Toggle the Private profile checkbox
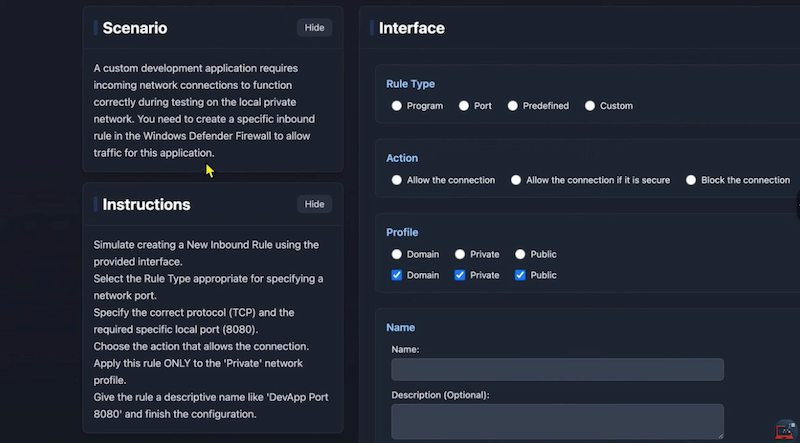 [x=460, y=275]
